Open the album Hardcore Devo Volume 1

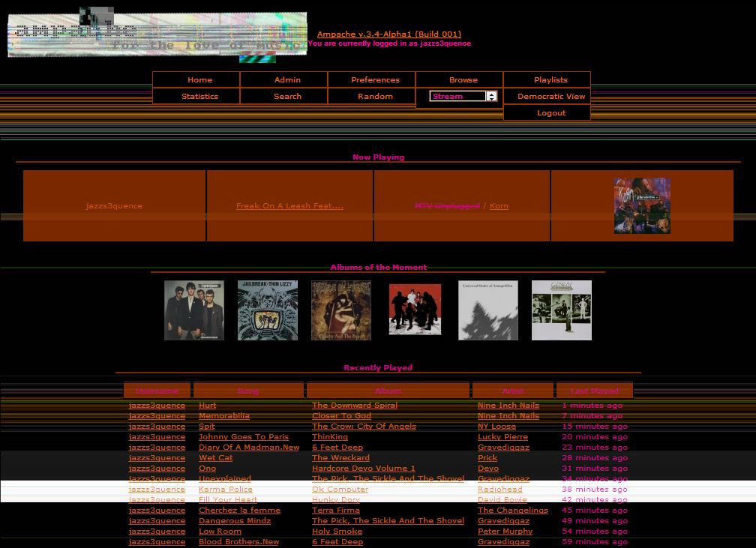(x=364, y=469)
